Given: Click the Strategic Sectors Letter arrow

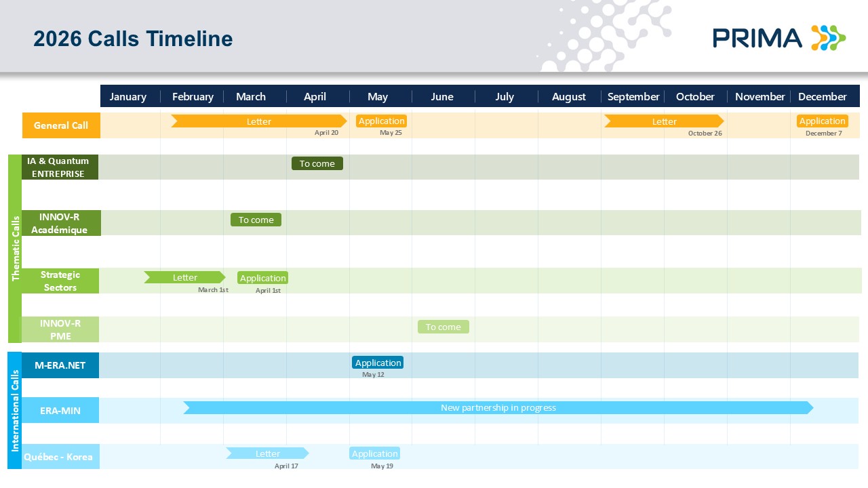Looking at the screenshot, I should 184,277.
